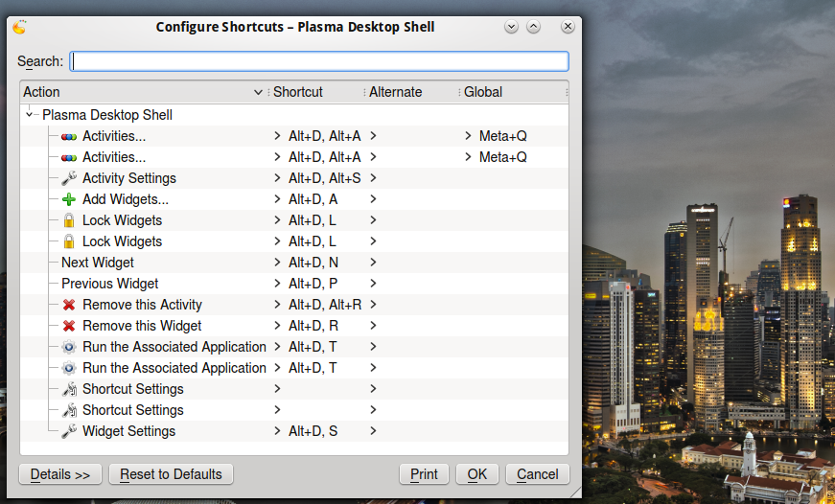Image resolution: width=835 pixels, height=504 pixels.
Task: Expand the Alternate chevron for Next Widget
Action: (x=373, y=263)
